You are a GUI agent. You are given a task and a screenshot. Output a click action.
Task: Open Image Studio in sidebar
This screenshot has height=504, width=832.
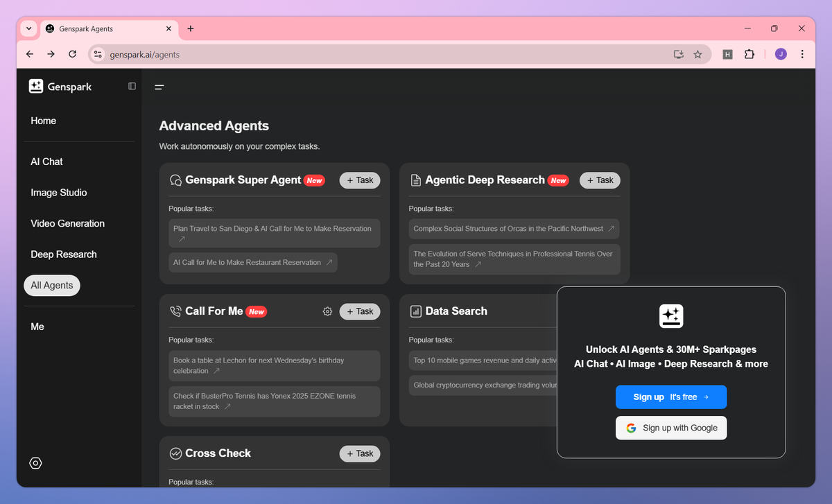[59, 193]
